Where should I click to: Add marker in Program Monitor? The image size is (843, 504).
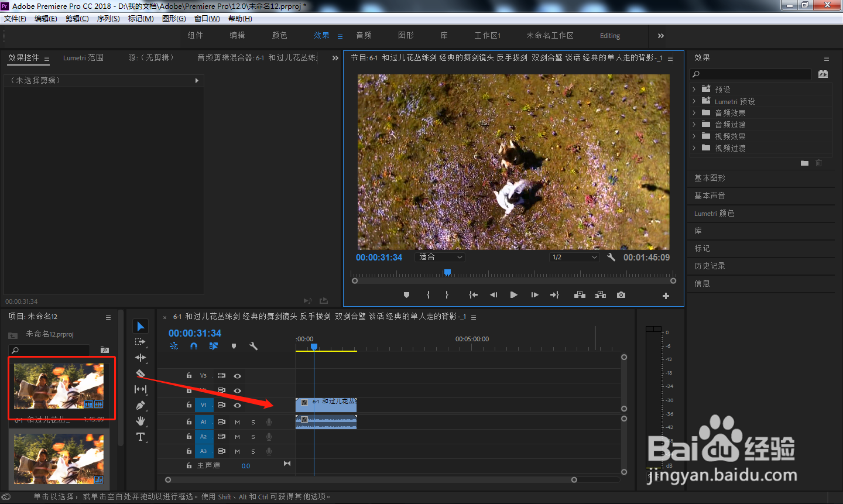tap(407, 295)
